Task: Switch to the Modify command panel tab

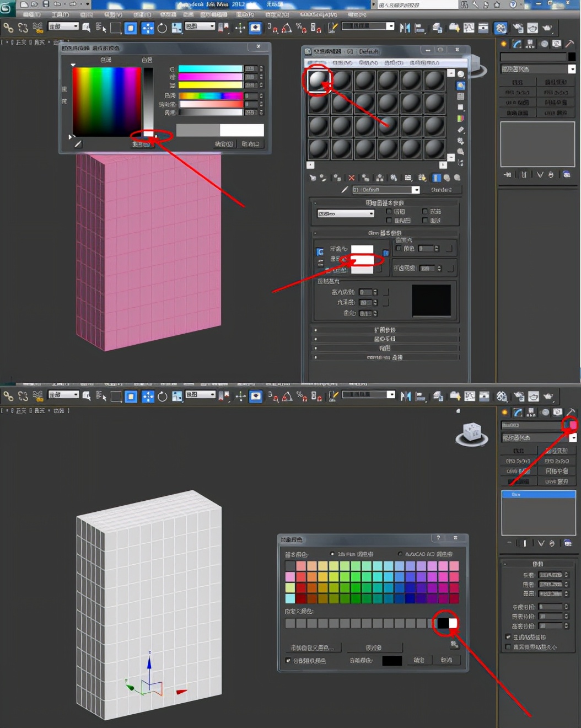Action: click(517, 44)
